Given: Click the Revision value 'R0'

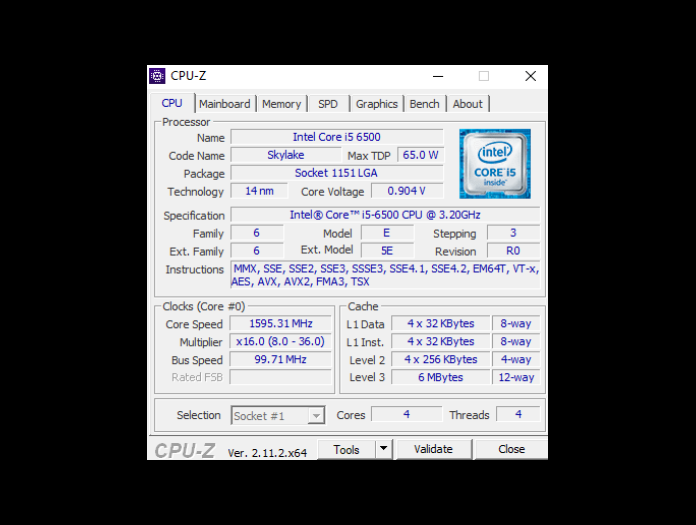Looking at the screenshot, I should pos(513,251).
